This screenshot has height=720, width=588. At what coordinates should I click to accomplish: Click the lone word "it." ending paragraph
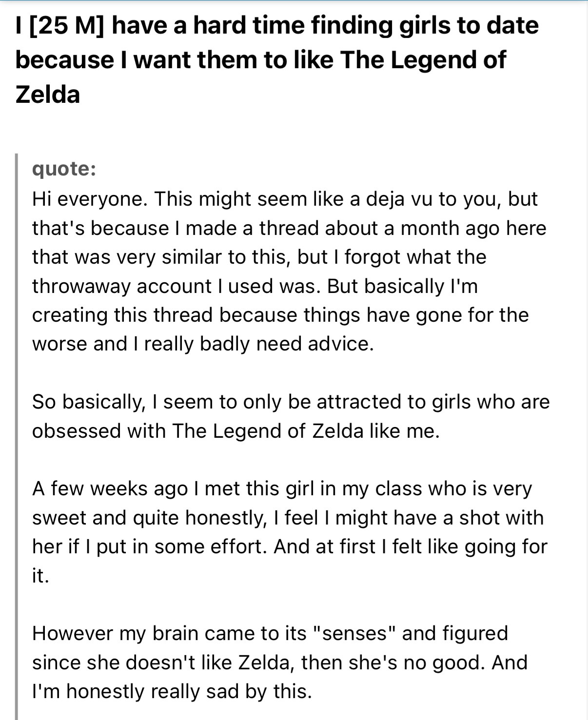tap(40, 576)
